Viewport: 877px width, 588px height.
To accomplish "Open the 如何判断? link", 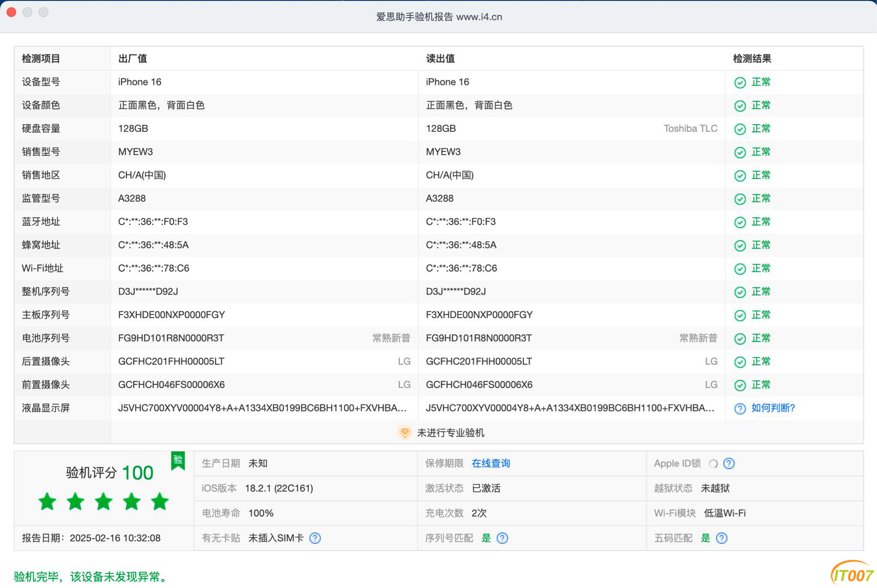I will (x=773, y=408).
